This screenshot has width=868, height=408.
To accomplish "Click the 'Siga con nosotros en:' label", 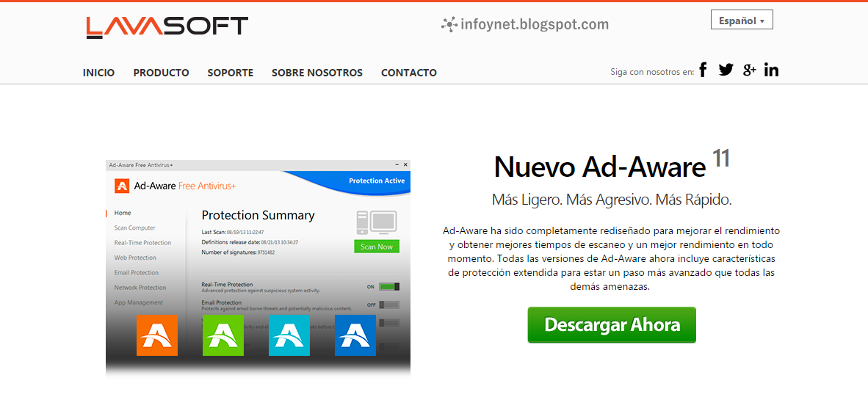I will coord(652,71).
